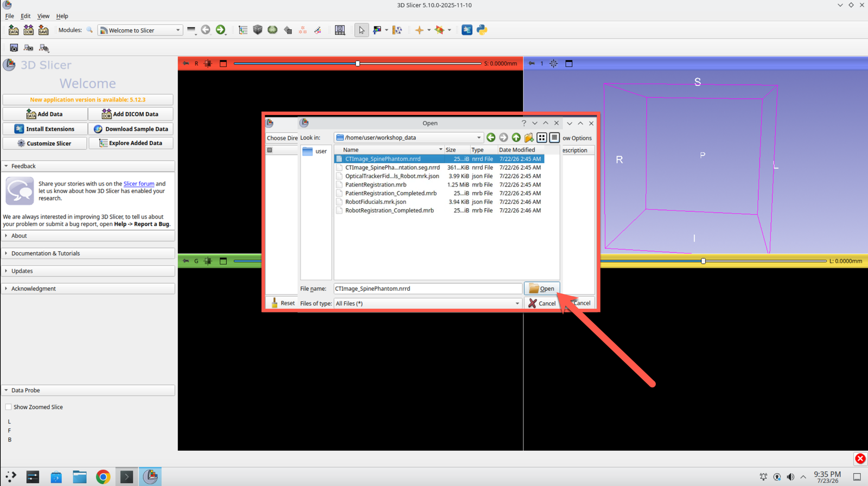Image resolution: width=868 pixels, height=486 pixels.
Task: Open the Edit menu
Action: coord(25,16)
